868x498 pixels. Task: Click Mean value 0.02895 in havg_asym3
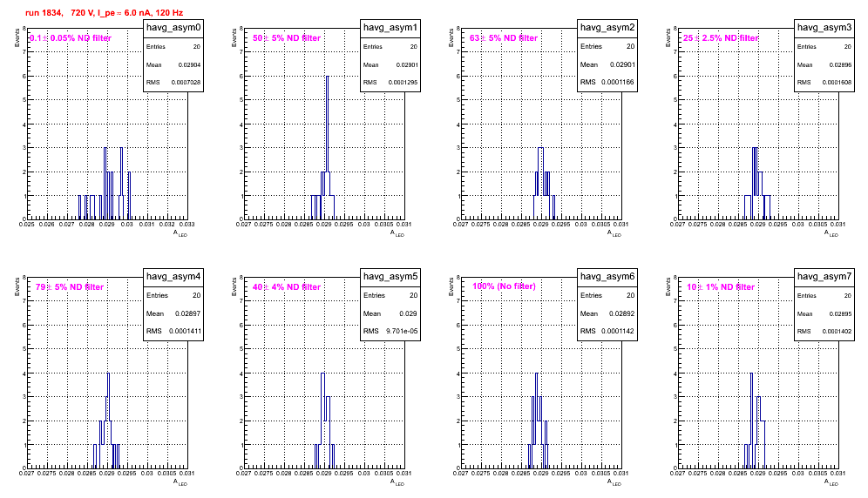[x=840, y=64]
